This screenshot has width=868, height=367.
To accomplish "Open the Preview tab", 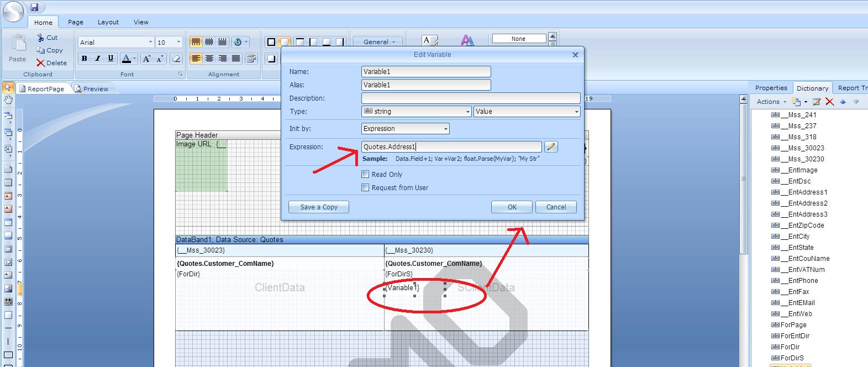I will pos(92,88).
